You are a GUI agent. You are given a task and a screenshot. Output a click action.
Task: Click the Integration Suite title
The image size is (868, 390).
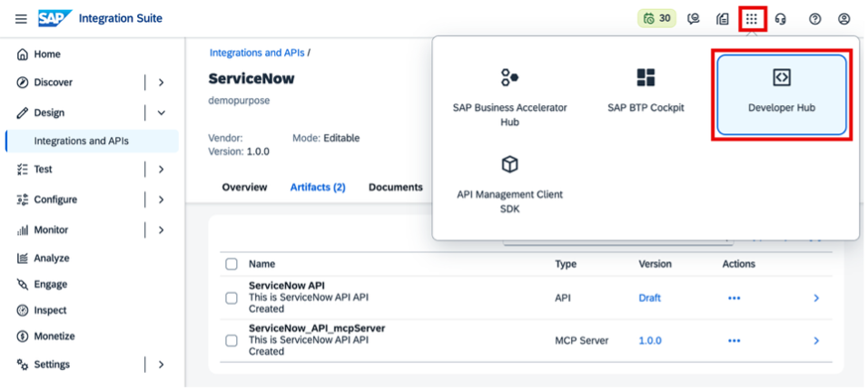pyautogui.click(x=121, y=18)
